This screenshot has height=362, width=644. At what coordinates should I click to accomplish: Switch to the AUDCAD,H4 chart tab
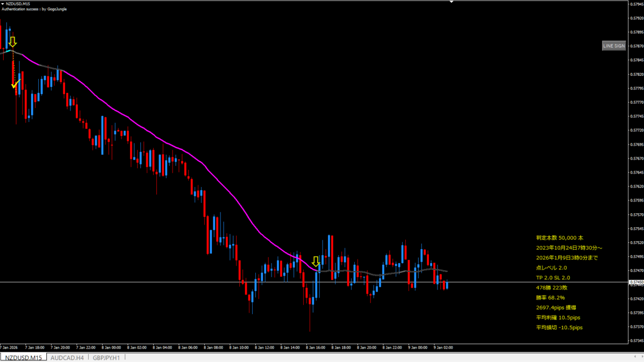coord(67,357)
